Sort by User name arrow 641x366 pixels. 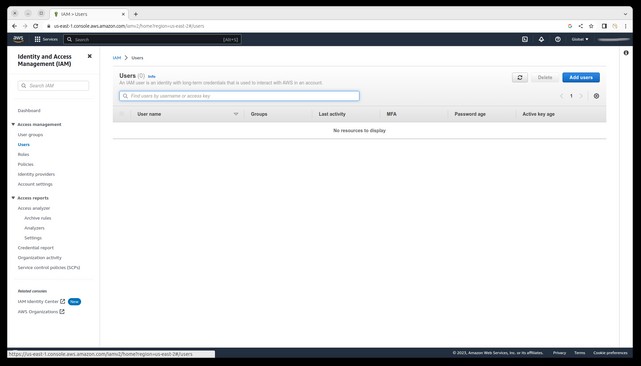coord(236,114)
